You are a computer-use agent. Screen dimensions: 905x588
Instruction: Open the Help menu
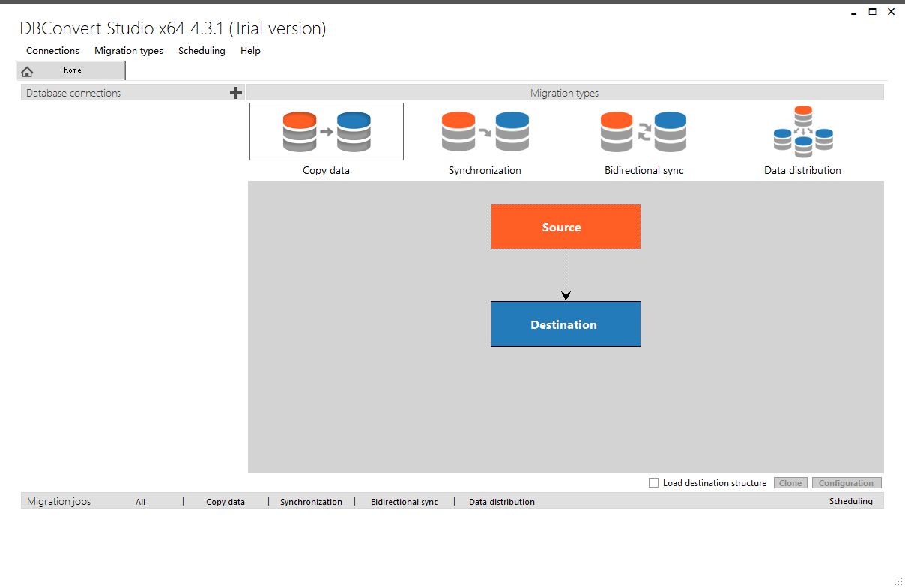[x=250, y=51]
